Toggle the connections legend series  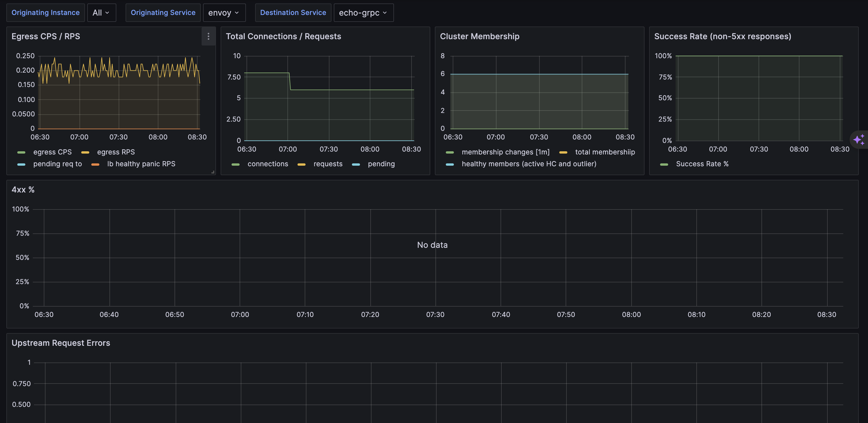pos(268,164)
